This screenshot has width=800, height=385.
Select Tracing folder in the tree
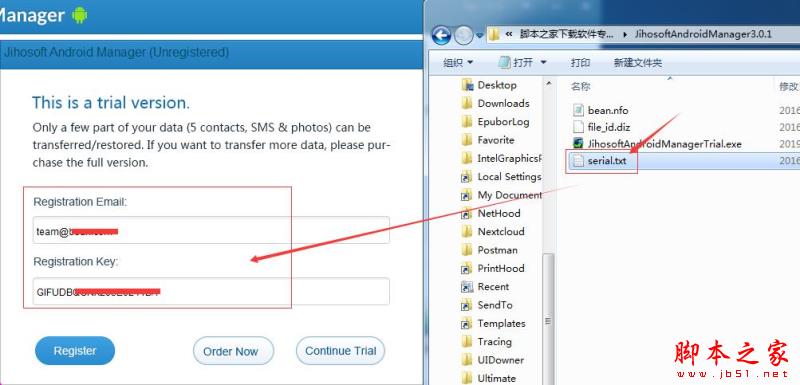click(494, 342)
